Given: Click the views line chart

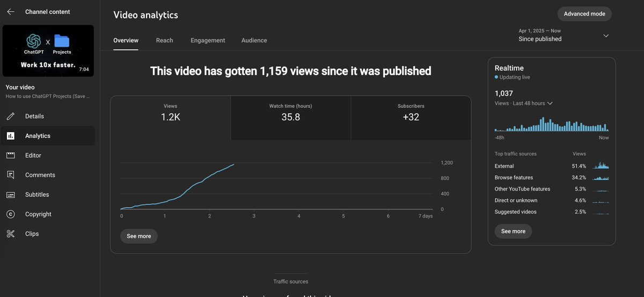Looking at the screenshot, I should coord(276,186).
